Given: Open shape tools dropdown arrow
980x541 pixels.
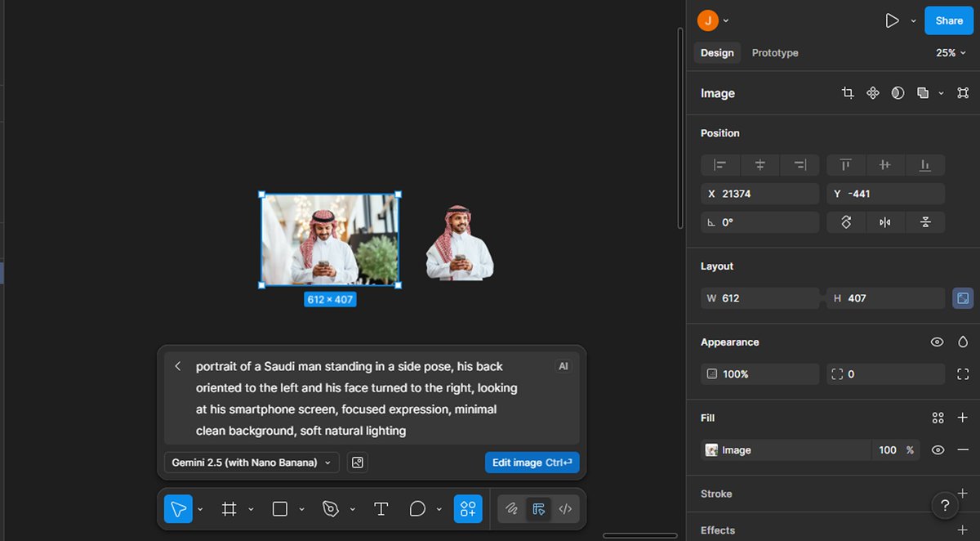Looking at the screenshot, I should coord(301,509).
